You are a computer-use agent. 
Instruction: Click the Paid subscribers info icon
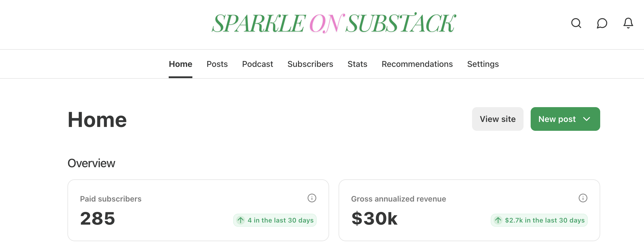pyautogui.click(x=312, y=198)
